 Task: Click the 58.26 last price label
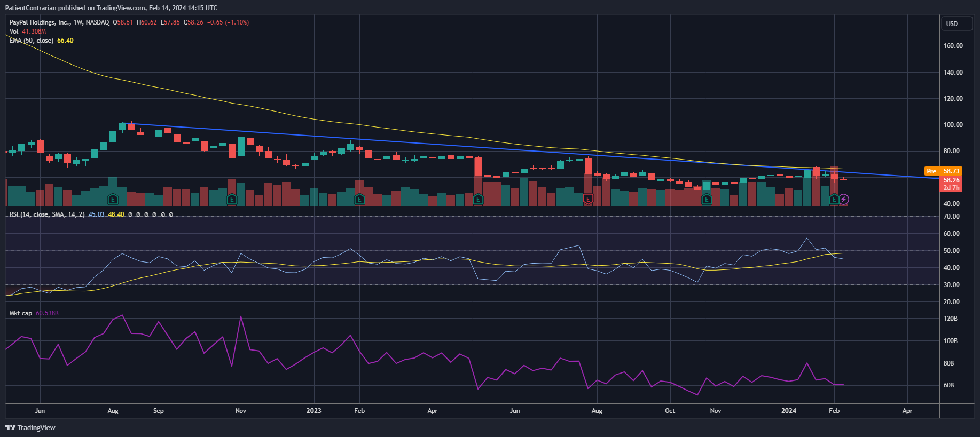tap(951, 180)
